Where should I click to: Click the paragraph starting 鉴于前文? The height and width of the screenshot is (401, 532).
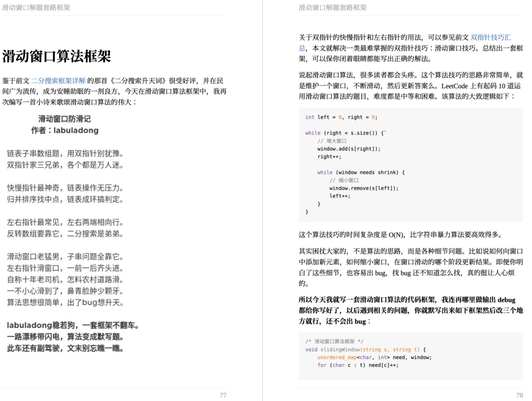point(114,91)
